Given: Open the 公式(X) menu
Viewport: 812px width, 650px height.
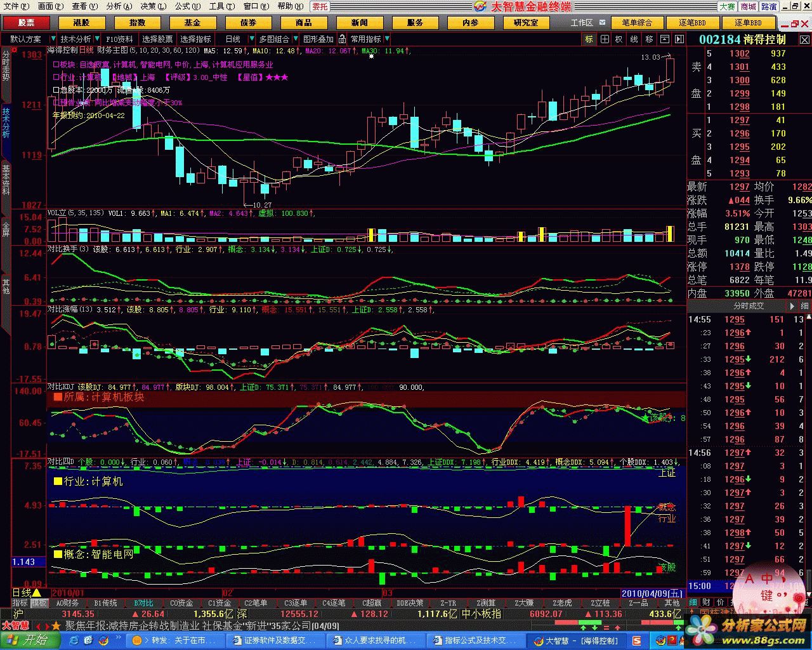Looking at the screenshot, I should [188, 6].
